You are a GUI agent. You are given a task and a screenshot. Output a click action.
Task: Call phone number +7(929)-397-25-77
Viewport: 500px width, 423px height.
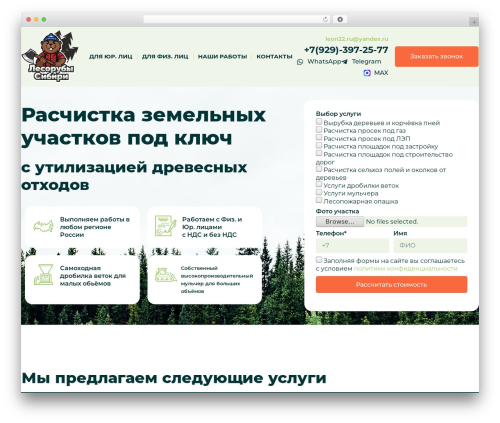[x=346, y=50]
